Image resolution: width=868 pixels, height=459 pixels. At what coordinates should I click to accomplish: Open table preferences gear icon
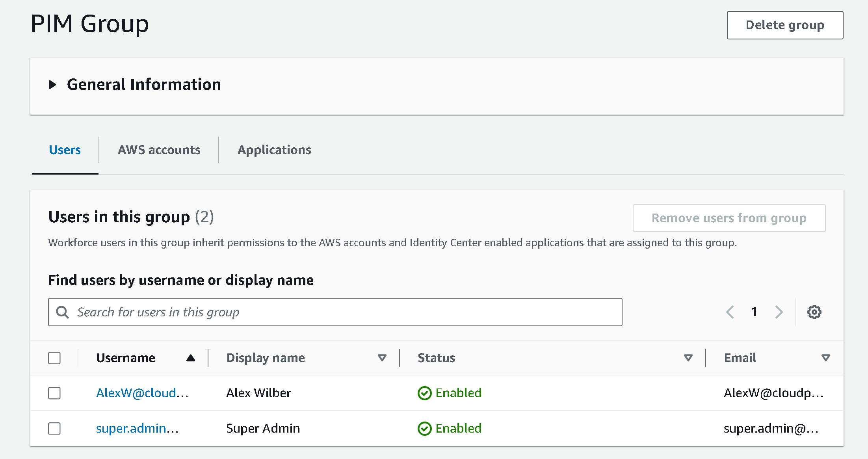click(x=814, y=312)
